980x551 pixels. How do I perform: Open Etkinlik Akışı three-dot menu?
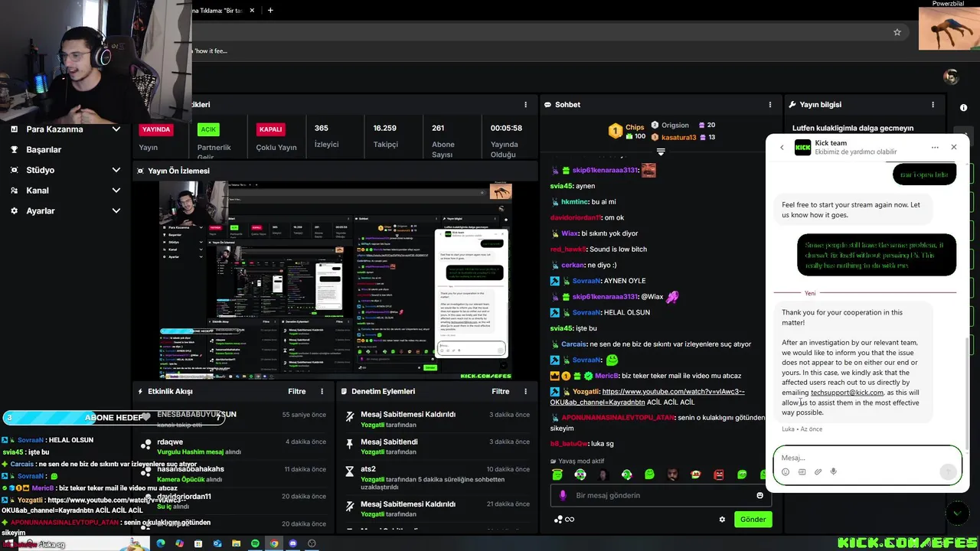click(x=322, y=391)
